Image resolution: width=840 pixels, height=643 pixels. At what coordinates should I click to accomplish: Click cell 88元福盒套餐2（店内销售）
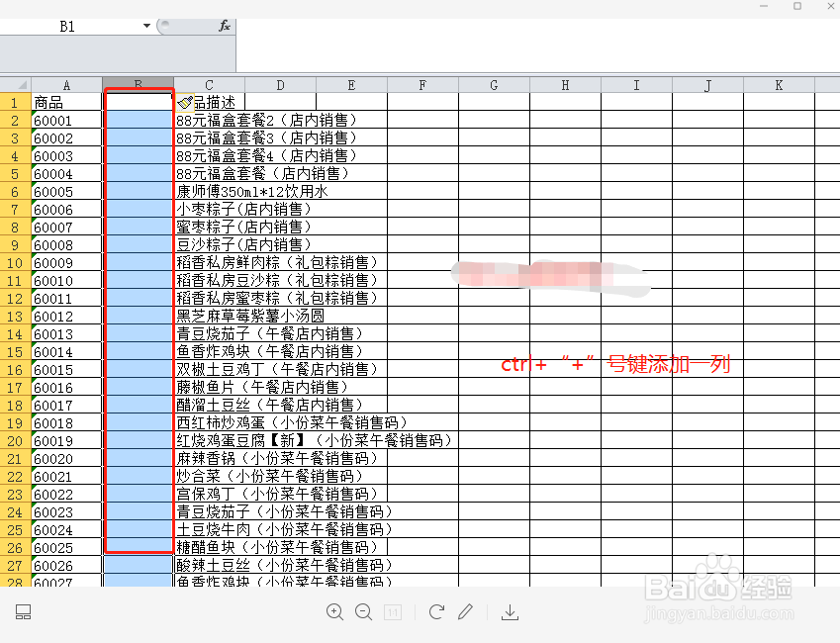click(x=266, y=120)
